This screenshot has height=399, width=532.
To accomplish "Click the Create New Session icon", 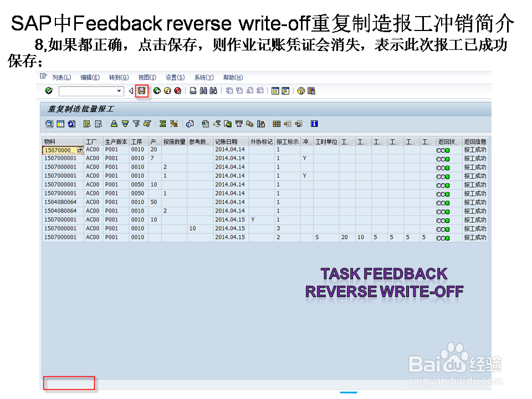I will point(275,90).
